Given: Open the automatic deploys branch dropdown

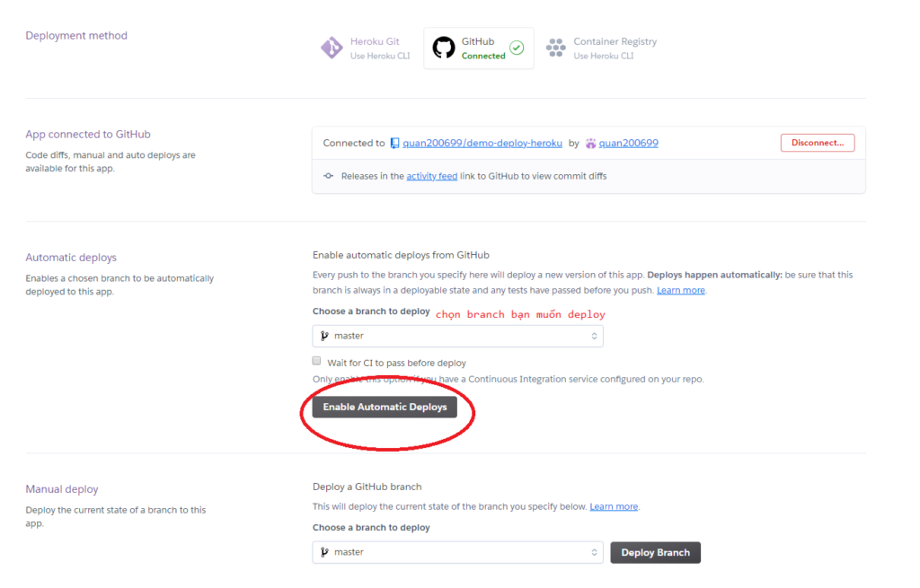Looking at the screenshot, I should 457,336.
